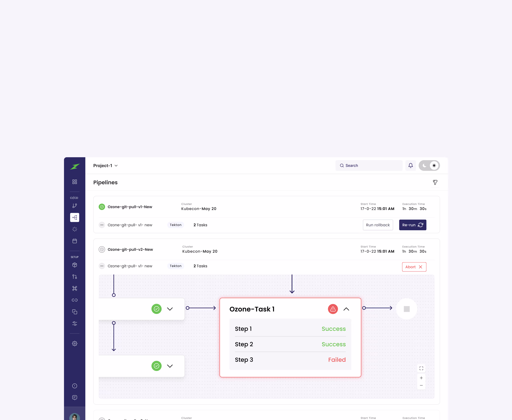Open the calendar icon in sidebar

pyautogui.click(x=75, y=241)
